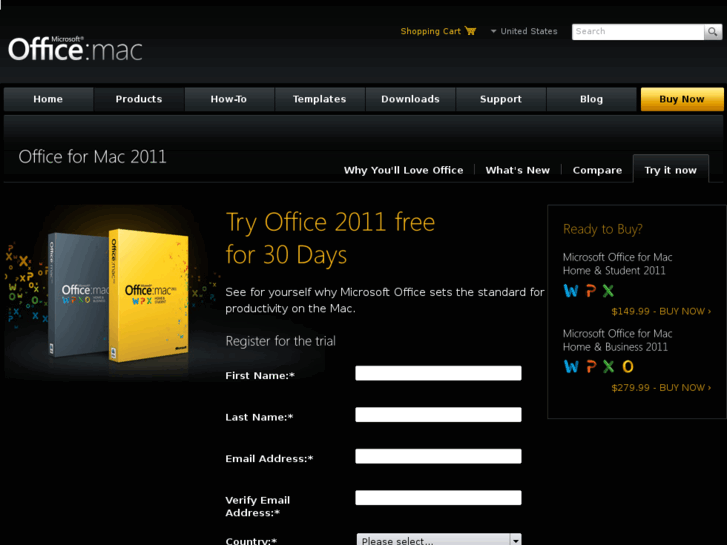Open the Templates menu

point(319,99)
